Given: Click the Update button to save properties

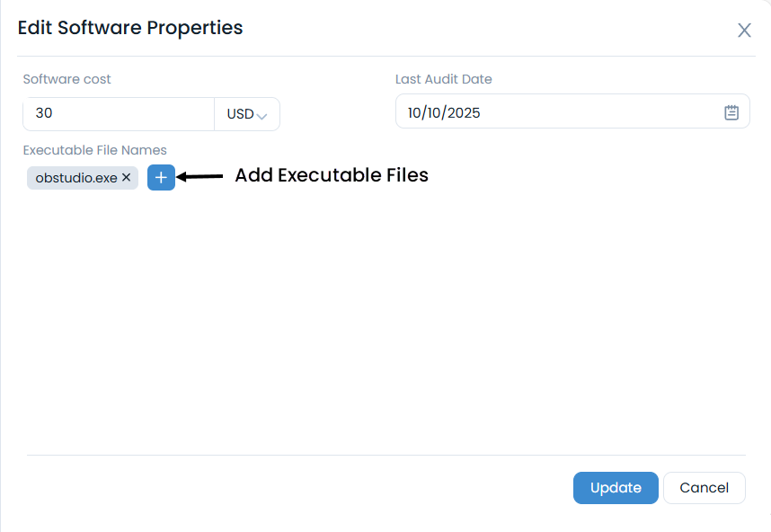Looking at the screenshot, I should [x=616, y=487].
